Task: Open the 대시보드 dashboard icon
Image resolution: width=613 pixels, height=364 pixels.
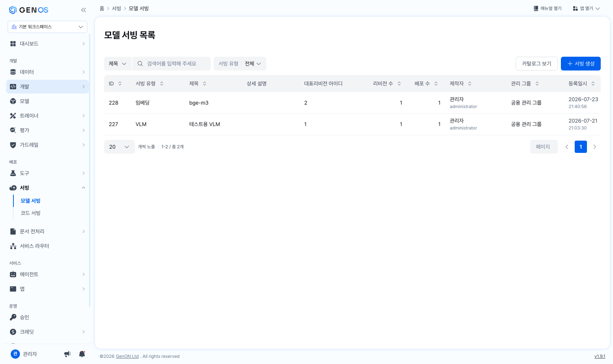Action: point(13,44)
